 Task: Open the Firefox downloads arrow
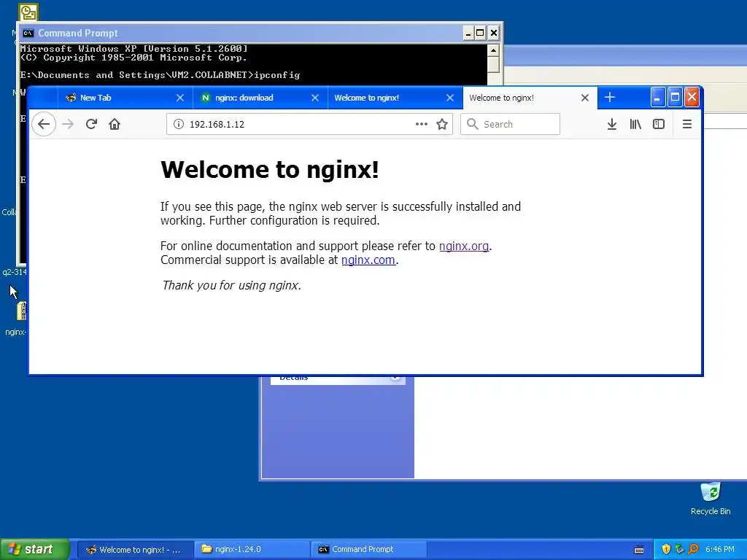[x=612, y=124]
